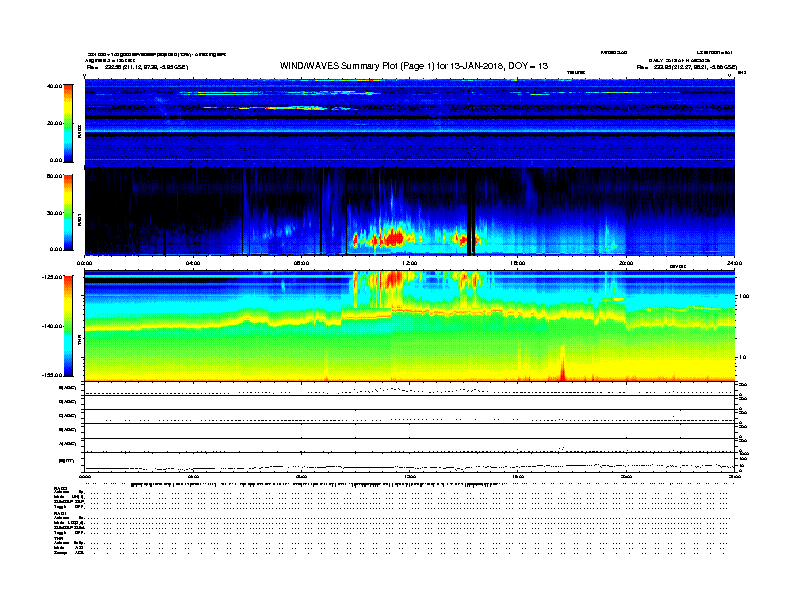Viewport: 792px width, 612px height.
Task: Click the top-left Pos= coordinates text
Action: pyautogui.click(x=137, y=67)
